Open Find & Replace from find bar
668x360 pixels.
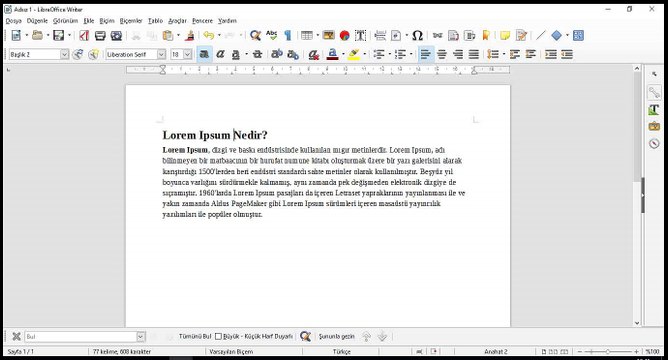[305, 337]
